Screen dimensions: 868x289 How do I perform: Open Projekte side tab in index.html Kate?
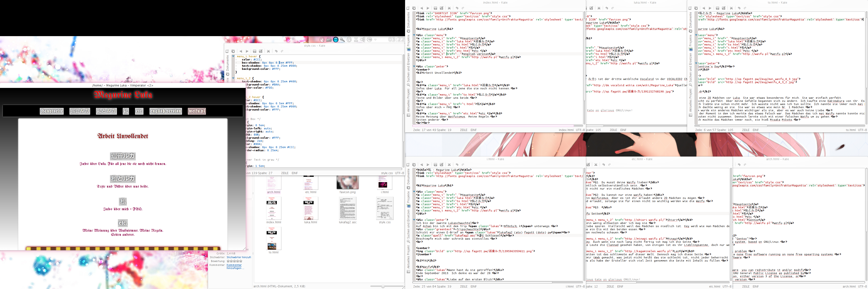408,43
